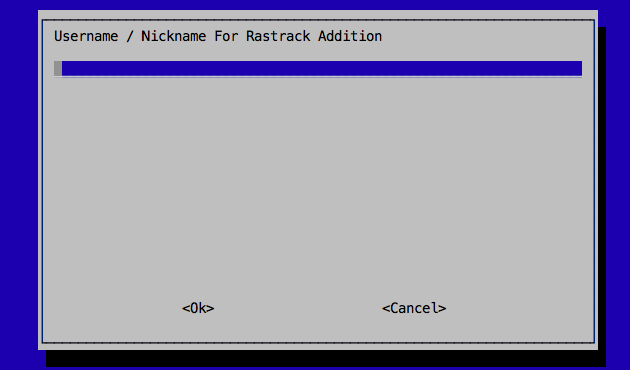Screen dimensions: 630x370
Task: Click the word "Addition" in the prompt
Action: click(x=350, y=36)
